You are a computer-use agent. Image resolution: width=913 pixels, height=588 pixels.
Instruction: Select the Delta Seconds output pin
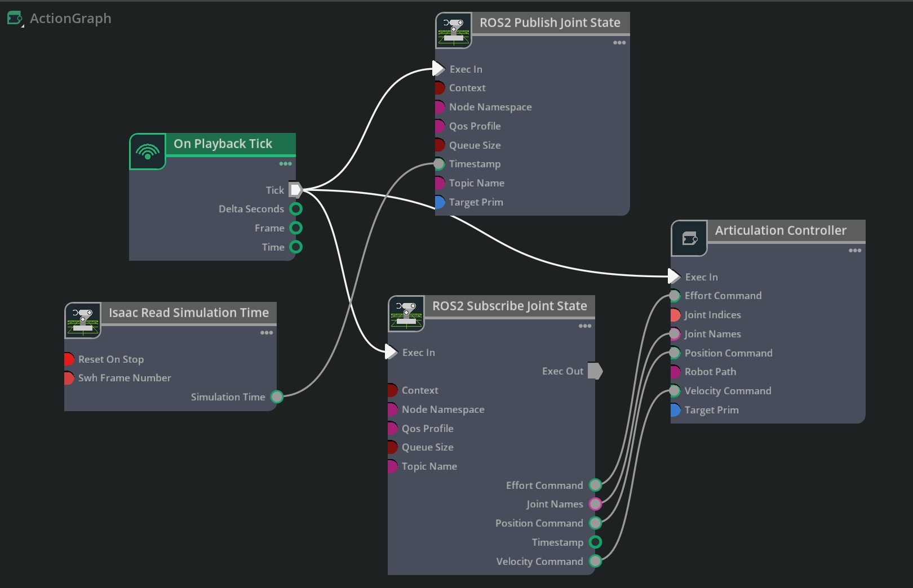pos(296,209)
